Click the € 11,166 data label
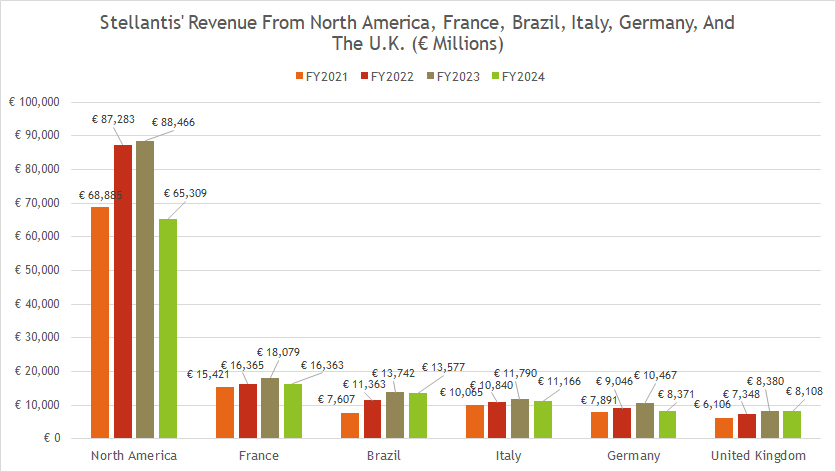The height and width of the screenshot is (472, 836). tap(559, 381)
